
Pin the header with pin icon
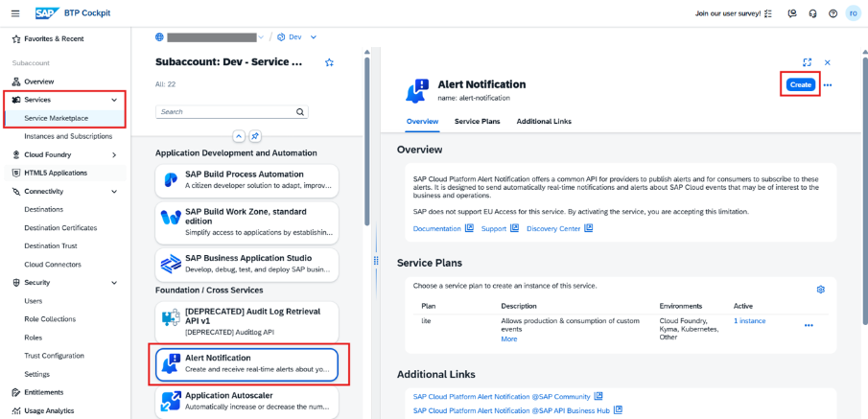tap(254, 135)
